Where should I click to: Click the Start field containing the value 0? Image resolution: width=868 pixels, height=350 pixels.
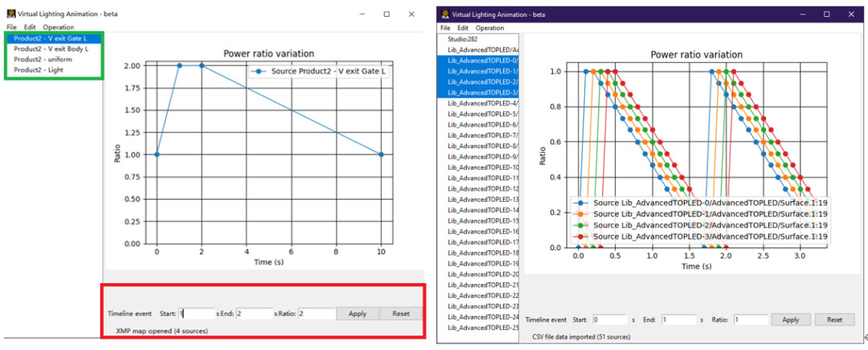pyautogui.click(x=609, y=319)
